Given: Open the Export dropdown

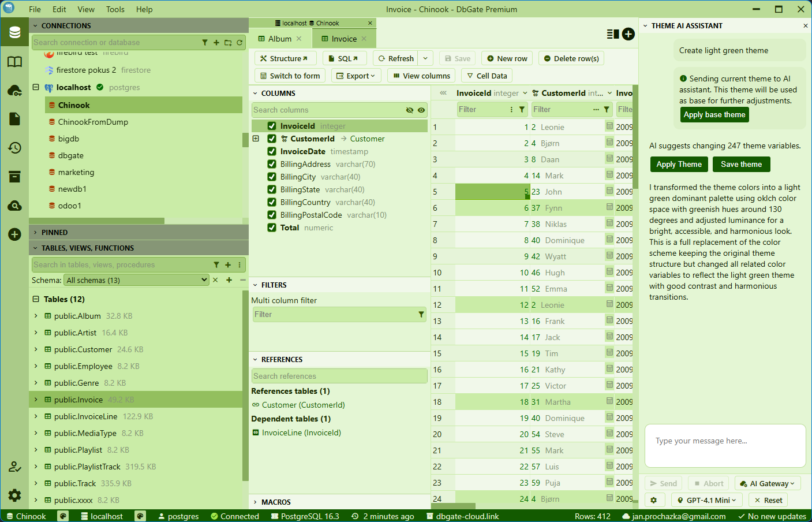Looking at the screenshot, I should 356,75.
